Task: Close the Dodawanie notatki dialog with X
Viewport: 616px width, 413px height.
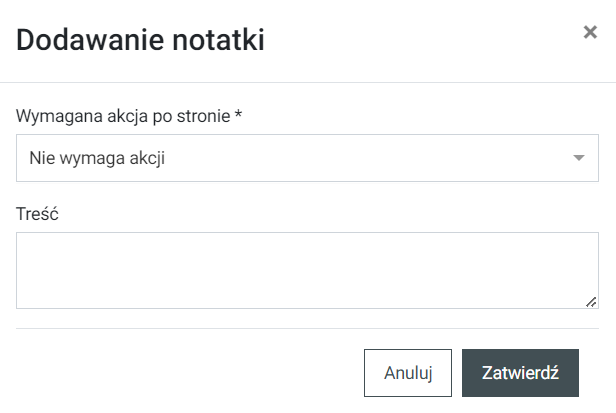Action: 590,32
